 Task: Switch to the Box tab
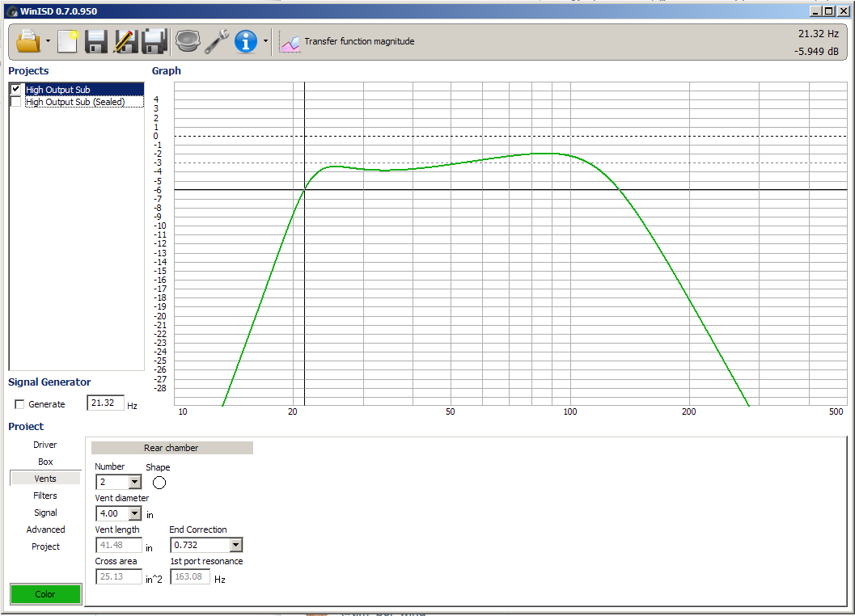point(45,462)
